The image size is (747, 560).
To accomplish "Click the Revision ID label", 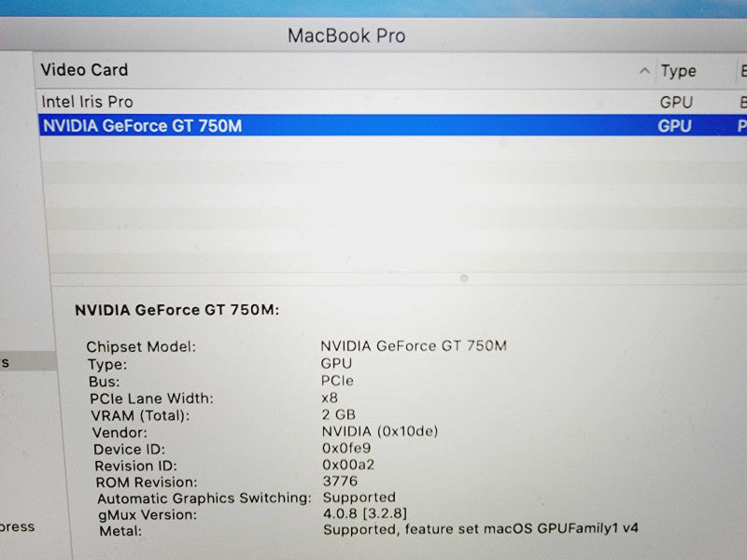I will [135, 466].
